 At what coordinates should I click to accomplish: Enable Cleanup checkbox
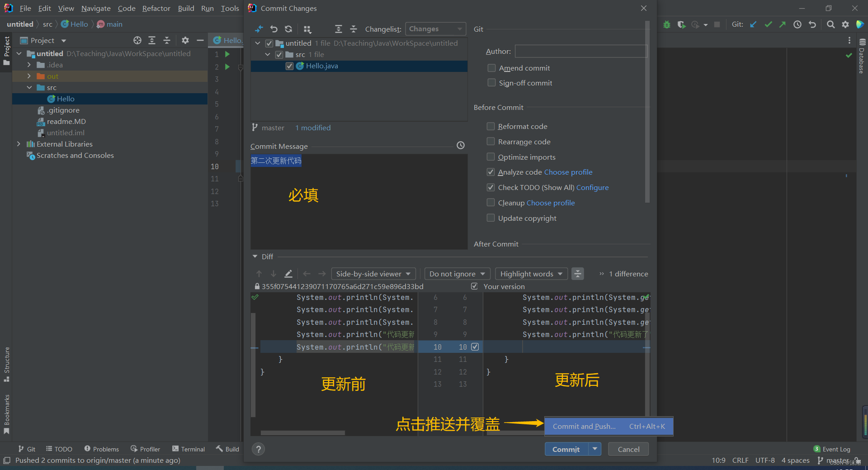491,203
